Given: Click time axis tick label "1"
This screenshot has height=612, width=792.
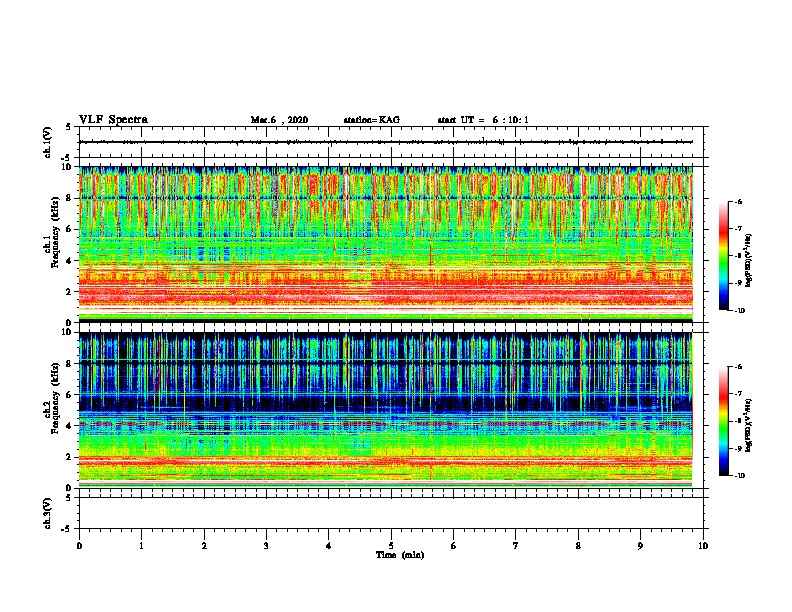Looking at the screenshot, I should (141, 546).
